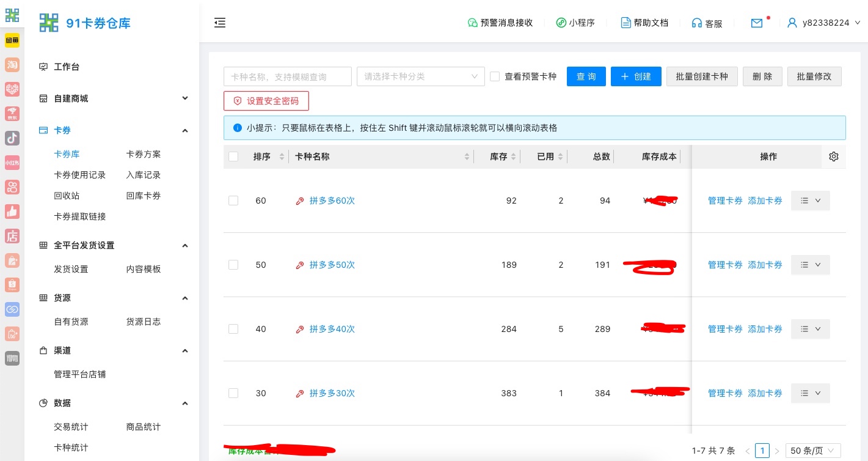
Task: Click 添加卡券 for the 拼多多30次 row
Action: point(765,393)
